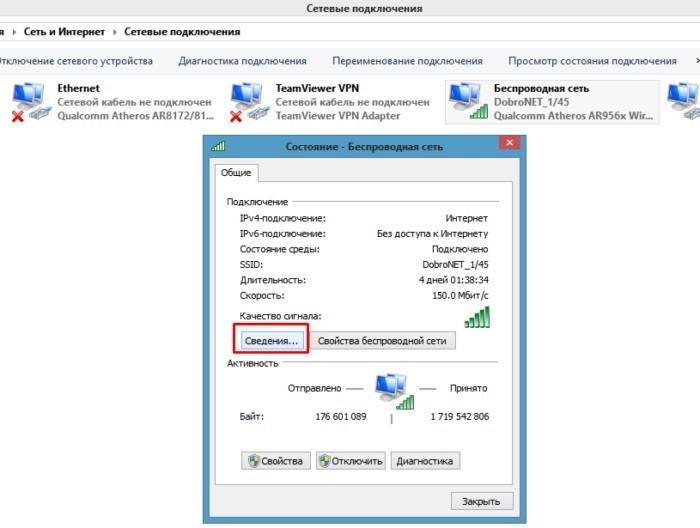Select the Беспроводная сеть adapter icon
The image size is (700, 528).
click(x=468, y=101)
